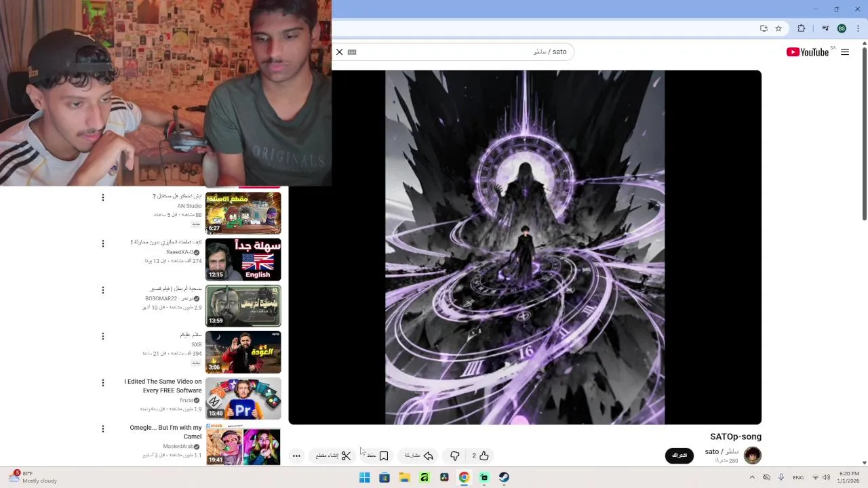Click the page vertical scrollbar thumb
Screen dimensions: 868x488
865,134
